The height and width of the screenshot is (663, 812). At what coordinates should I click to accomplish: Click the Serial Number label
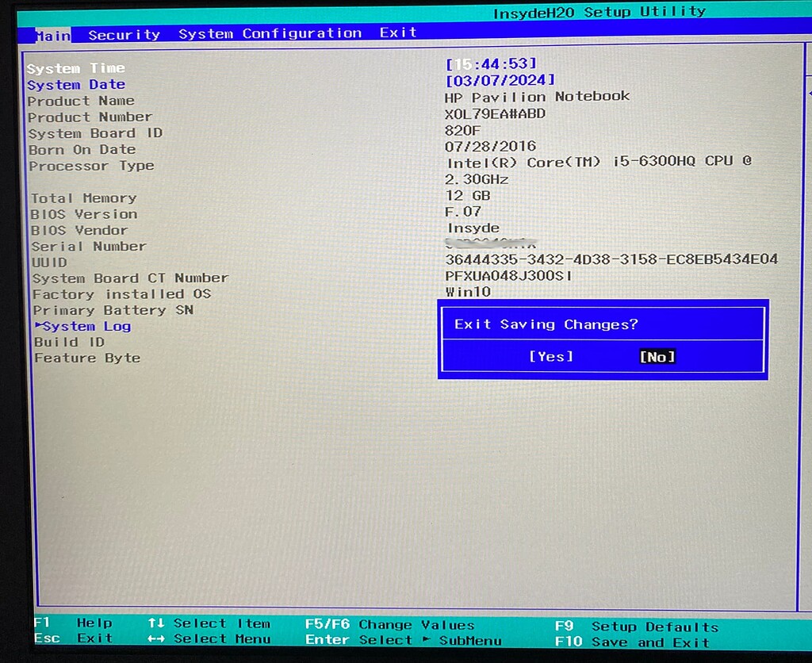89,246
